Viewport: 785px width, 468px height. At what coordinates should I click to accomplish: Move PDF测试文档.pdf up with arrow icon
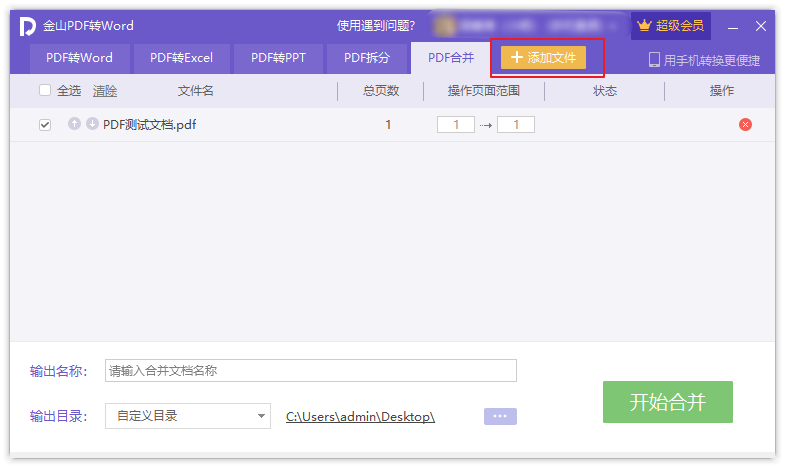tap(74, 124)
